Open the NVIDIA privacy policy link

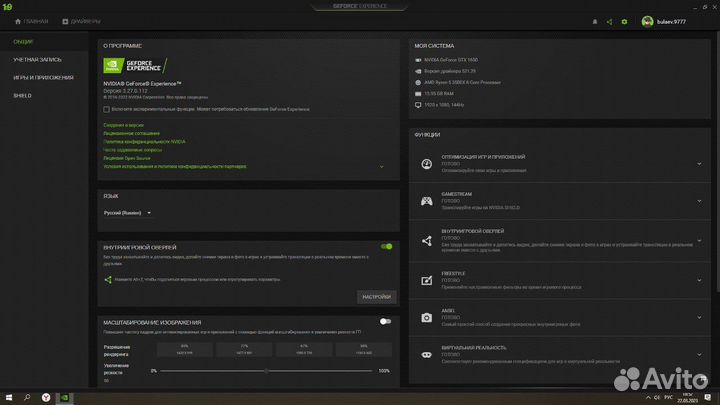[144, 141]
